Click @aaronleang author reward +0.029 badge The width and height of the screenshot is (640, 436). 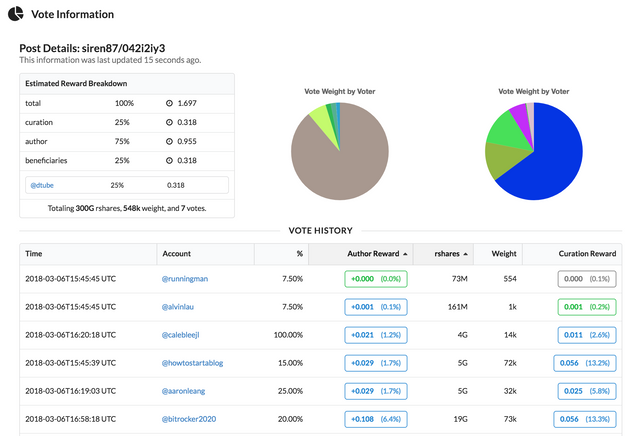click(376, 391)
